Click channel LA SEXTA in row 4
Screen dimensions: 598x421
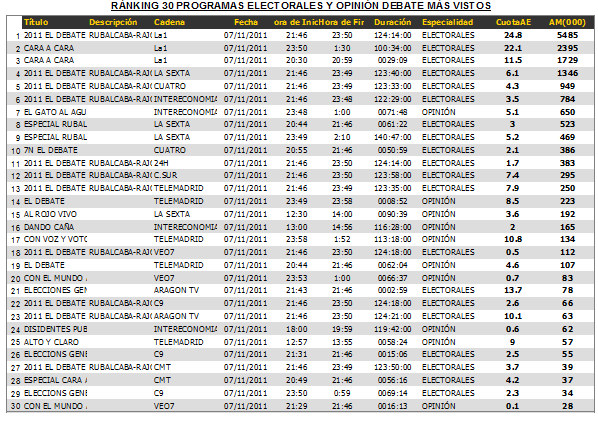click(172, 73)
